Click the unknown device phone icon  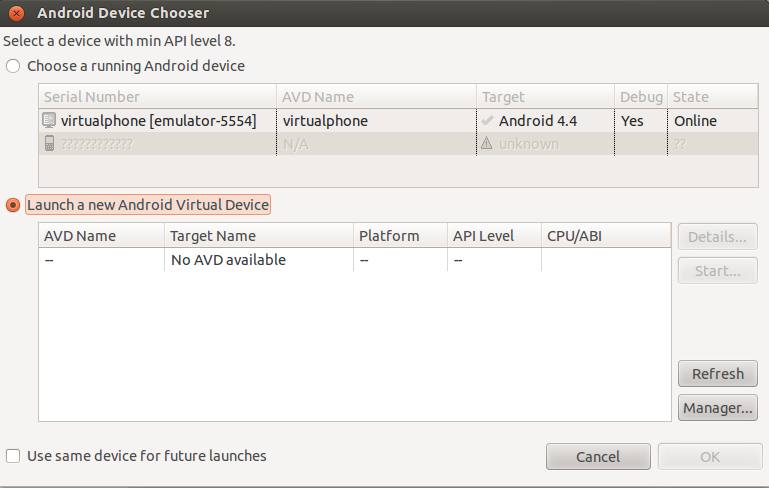(49, 144)
